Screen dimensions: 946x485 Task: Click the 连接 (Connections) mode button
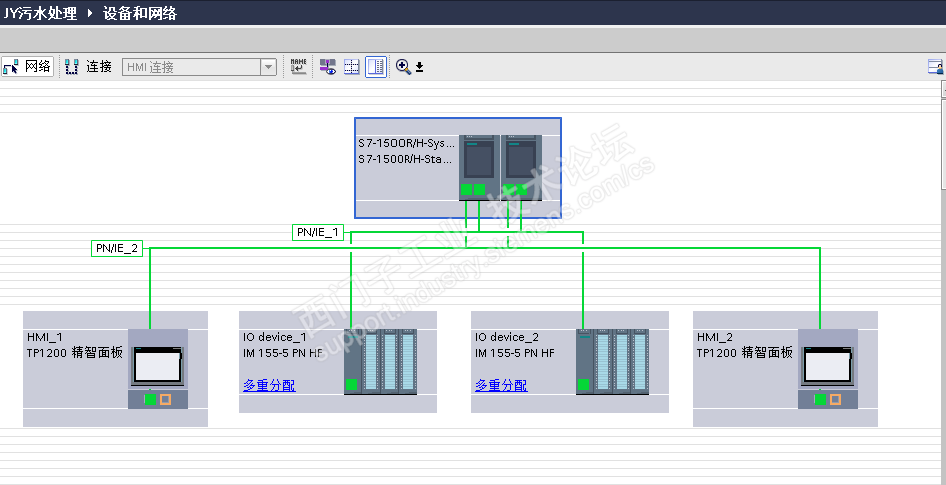coord(89,66)
